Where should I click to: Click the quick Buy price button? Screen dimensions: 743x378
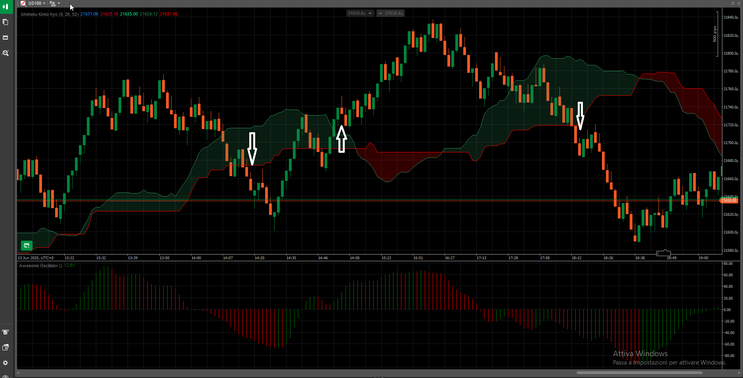tap(390, 14)
